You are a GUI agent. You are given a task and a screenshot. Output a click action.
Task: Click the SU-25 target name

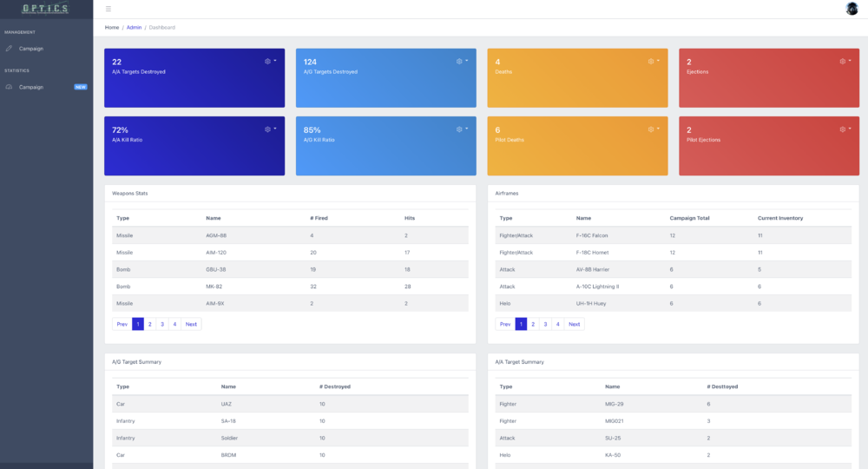pyautogui.click(x=613, y=438)
